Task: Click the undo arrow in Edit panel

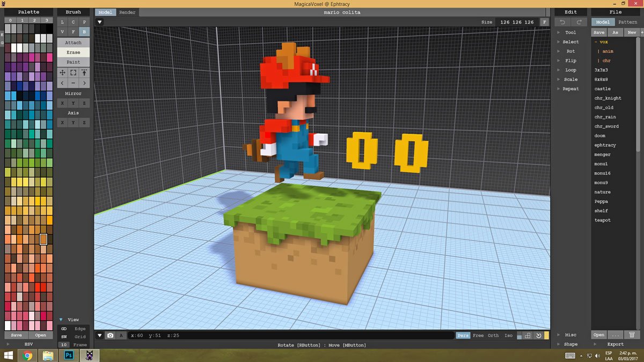Action: [563, 22]
